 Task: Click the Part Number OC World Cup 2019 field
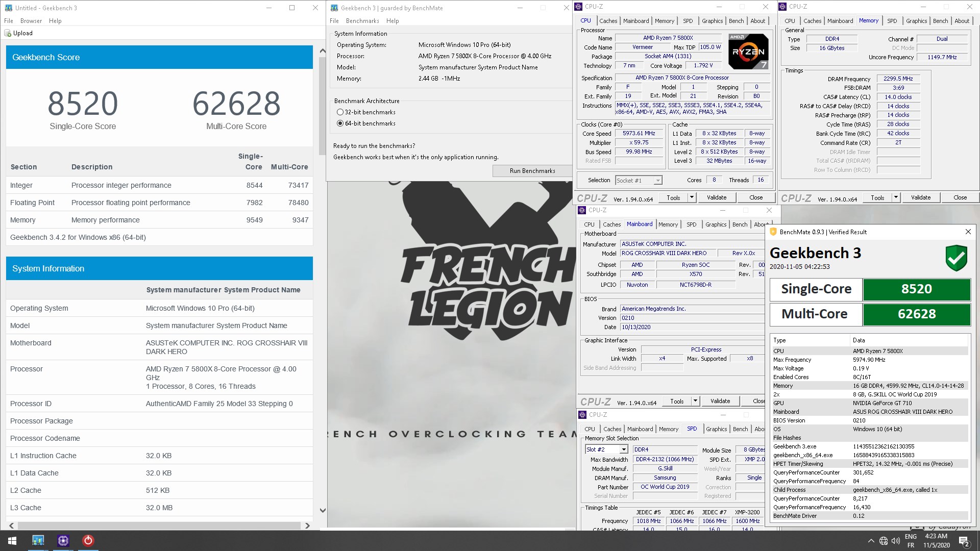665,487
